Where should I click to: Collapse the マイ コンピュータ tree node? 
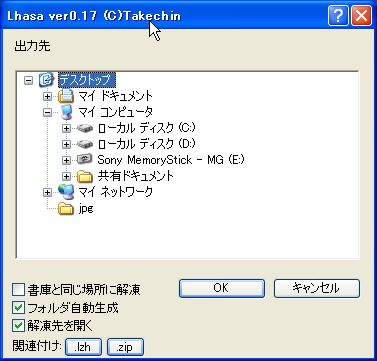click(x=47, y=112)
